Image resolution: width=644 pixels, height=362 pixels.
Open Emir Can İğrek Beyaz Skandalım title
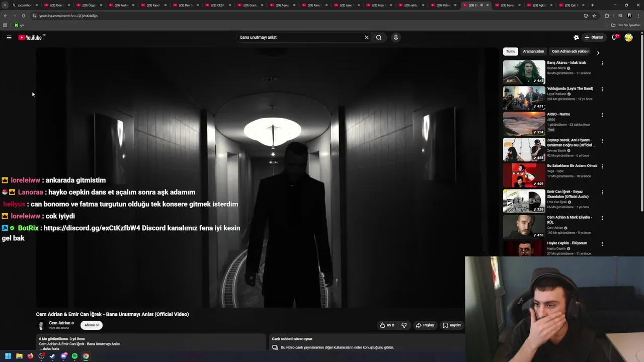[x=568, y=194]
